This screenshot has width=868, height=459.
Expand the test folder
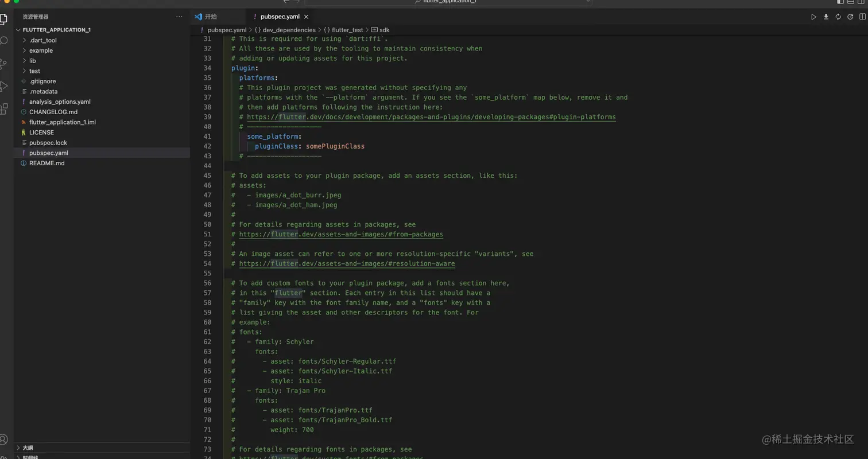coord(24,71)
